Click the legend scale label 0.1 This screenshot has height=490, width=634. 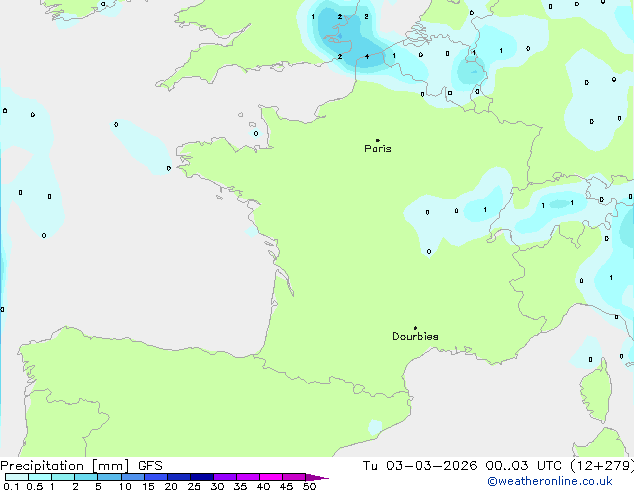(10, 486)
